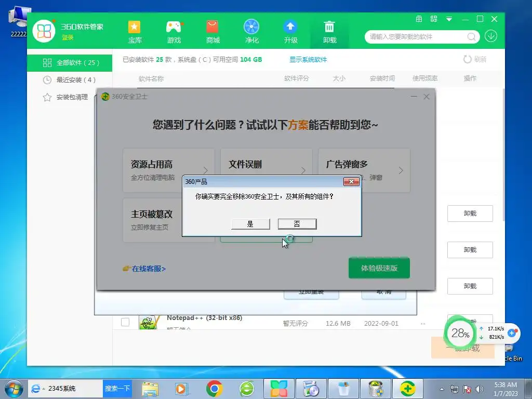Close the 360产品 confirmation dialog
Viewport: 532px width, 399px height.
[352, 181]
